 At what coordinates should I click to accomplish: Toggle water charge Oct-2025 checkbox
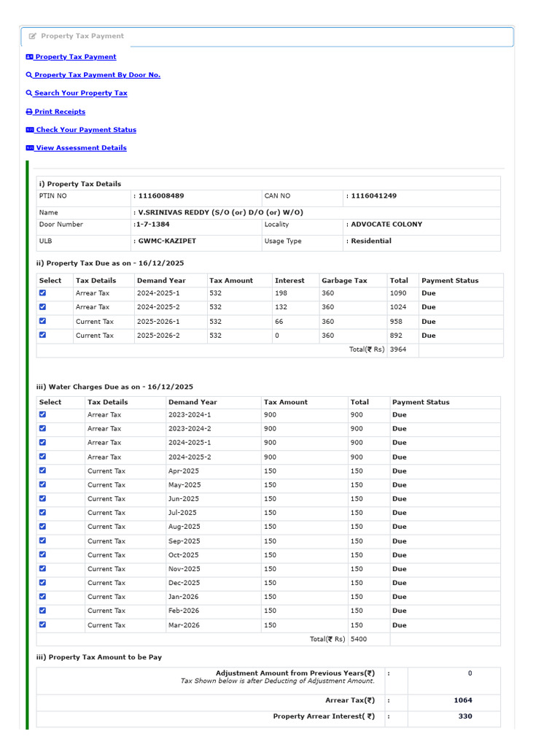(x=42, y=554)
